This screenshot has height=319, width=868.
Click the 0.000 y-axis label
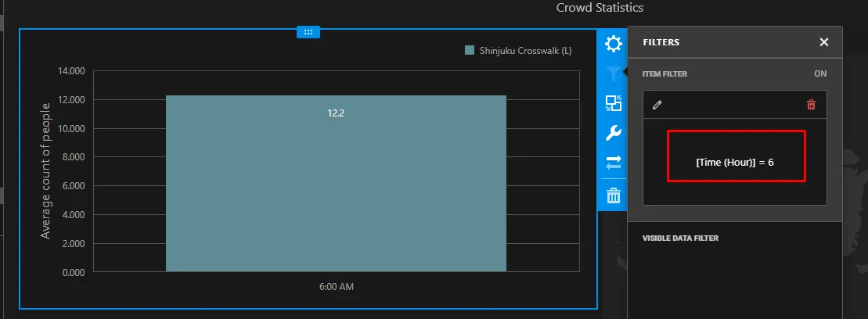(x=74, y=272)
